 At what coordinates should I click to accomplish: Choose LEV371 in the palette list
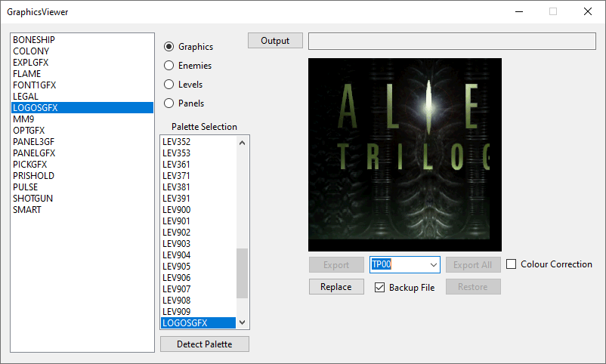[198, 176]
